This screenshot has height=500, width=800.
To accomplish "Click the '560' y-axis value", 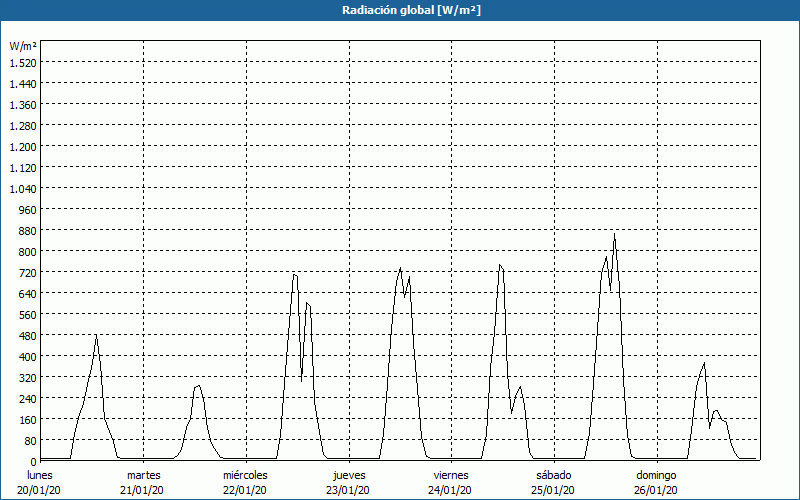I will 28,315.
